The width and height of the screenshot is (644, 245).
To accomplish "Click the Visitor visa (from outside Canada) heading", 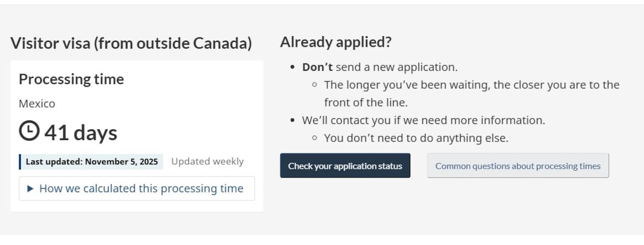I will pyautogui.click(x=131, y=43).
